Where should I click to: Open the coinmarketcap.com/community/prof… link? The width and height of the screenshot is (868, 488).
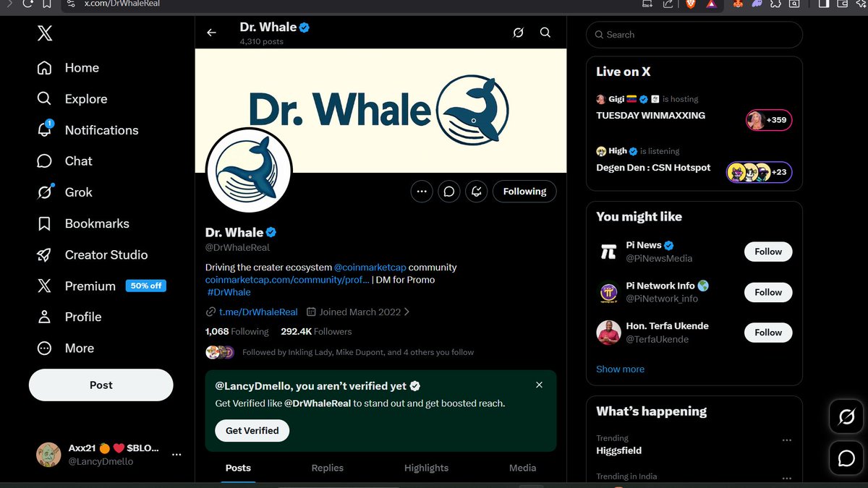[x=287, y=280]
